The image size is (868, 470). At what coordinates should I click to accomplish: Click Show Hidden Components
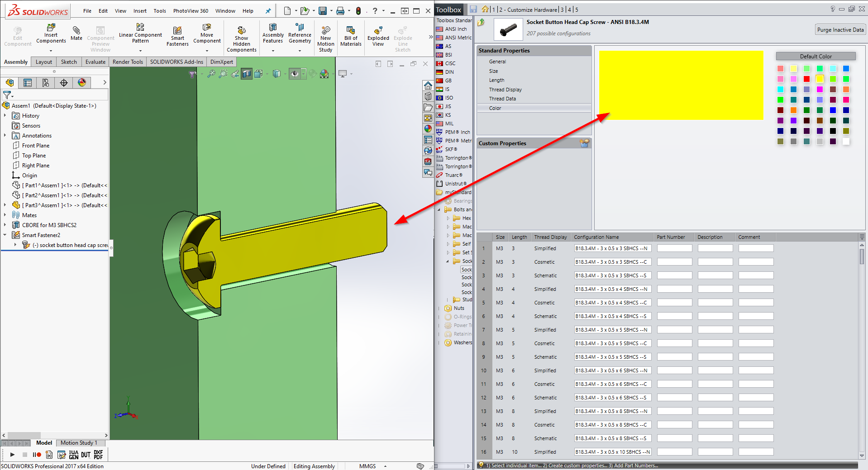tap(242, 39)
